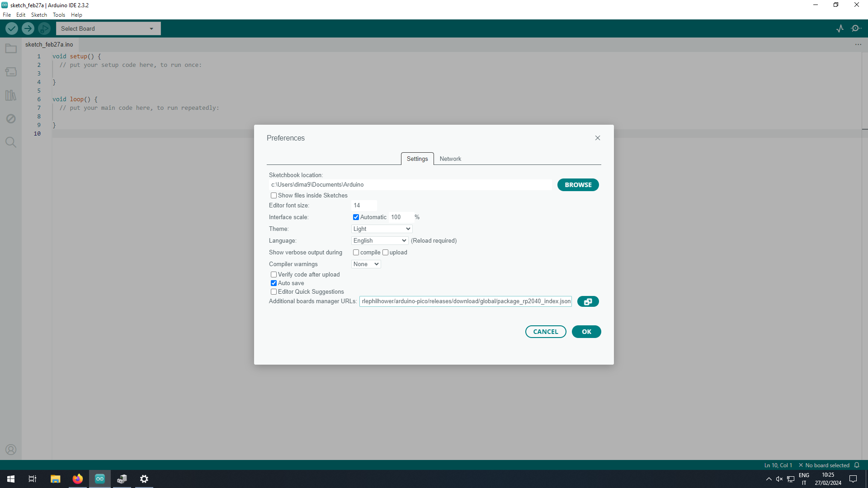Open the Language dropdown set to English
Screen dimensions: 868x488
click(380, 241)
